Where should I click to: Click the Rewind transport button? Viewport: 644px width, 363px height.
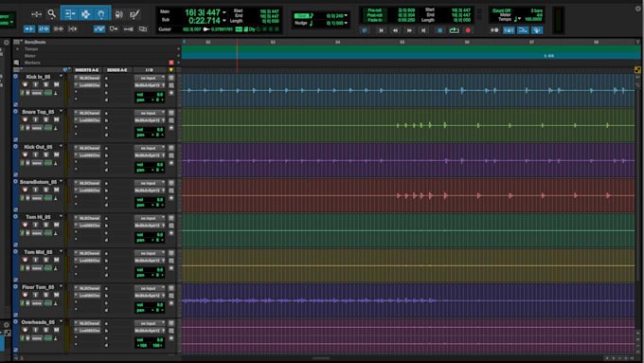(x=395, y=30)
